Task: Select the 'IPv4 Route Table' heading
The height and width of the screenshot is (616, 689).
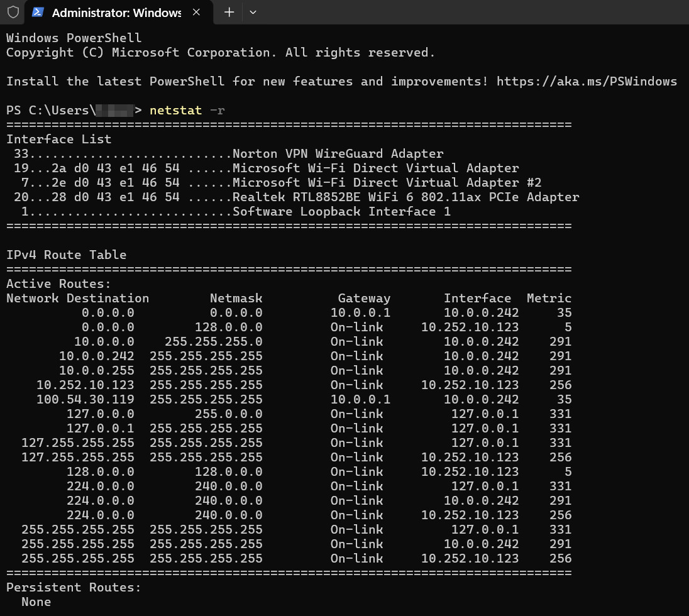Action: [67, 255]
